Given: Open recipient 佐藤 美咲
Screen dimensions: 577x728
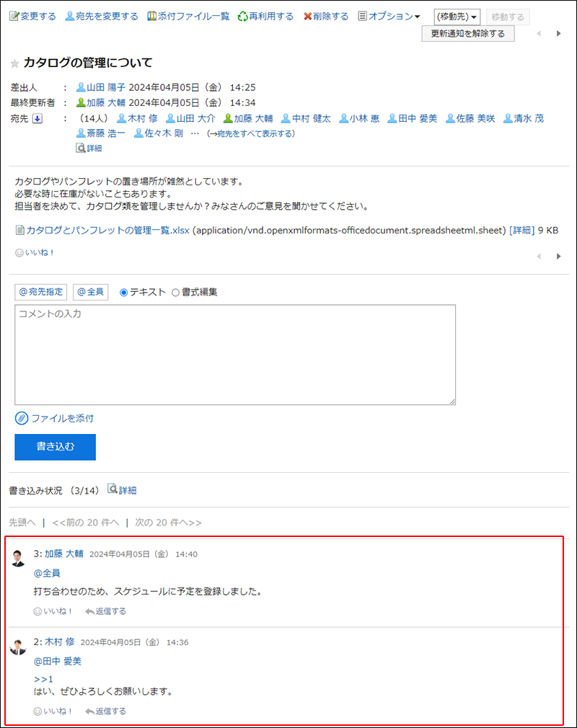Looking at the screenshot, I should 470,118.
